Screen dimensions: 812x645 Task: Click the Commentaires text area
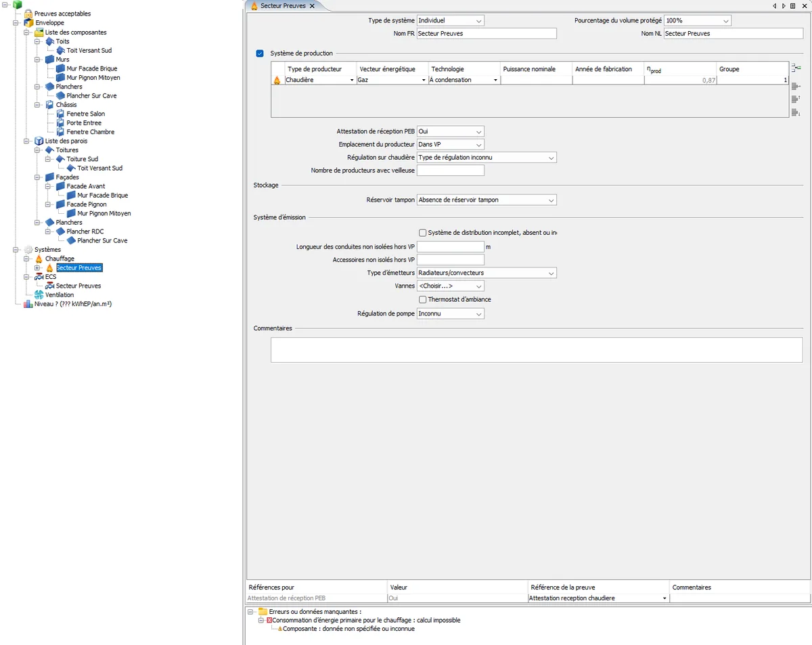click(x=537, y=350)
